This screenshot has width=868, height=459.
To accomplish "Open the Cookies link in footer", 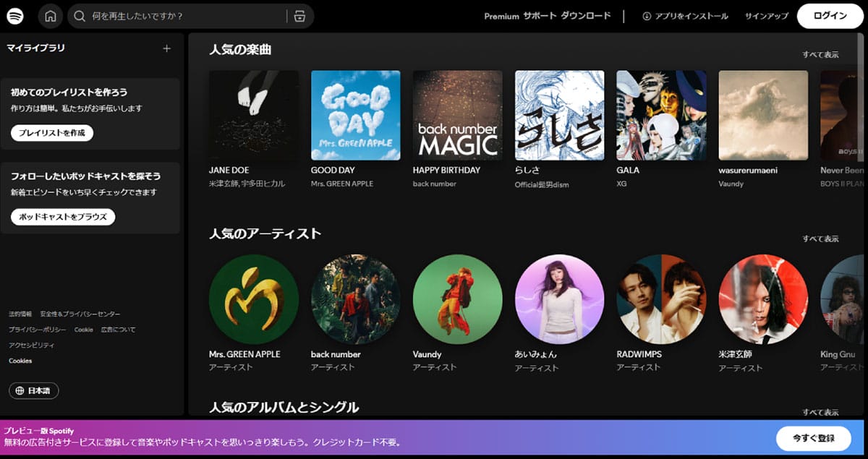I will 20,361.
